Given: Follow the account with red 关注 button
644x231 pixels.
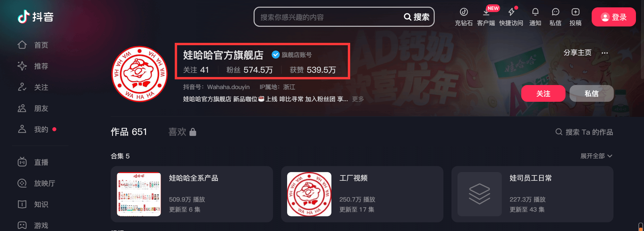Looking at the screenshot, I should (x=543, y=93).
